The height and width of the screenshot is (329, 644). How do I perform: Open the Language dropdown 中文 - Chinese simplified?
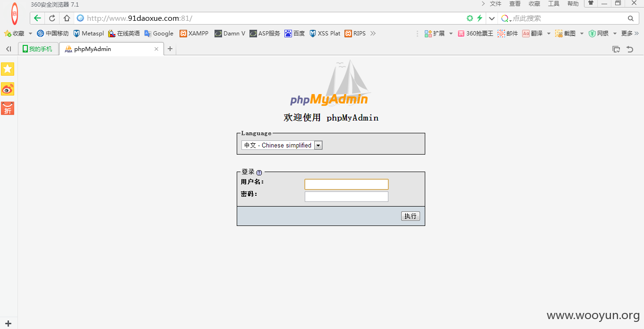point(282,145)
